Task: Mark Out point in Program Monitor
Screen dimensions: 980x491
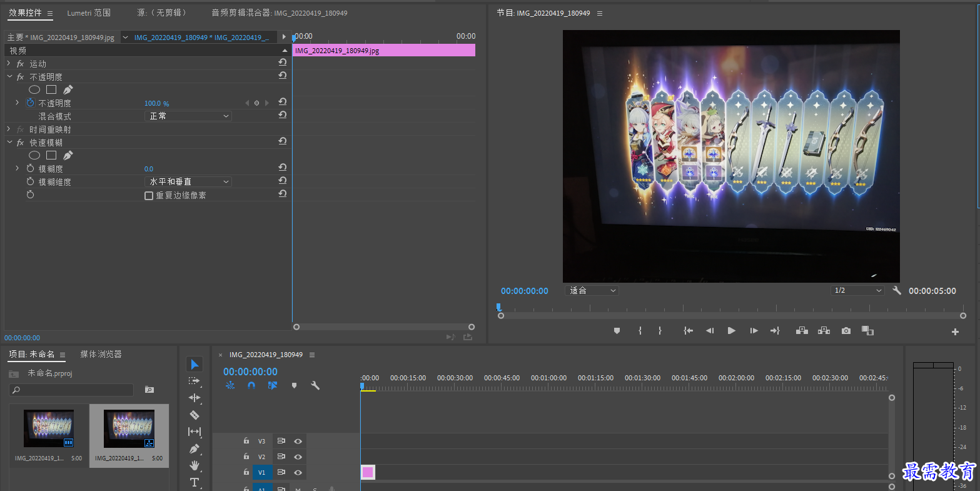Action: tap(659, 331)
